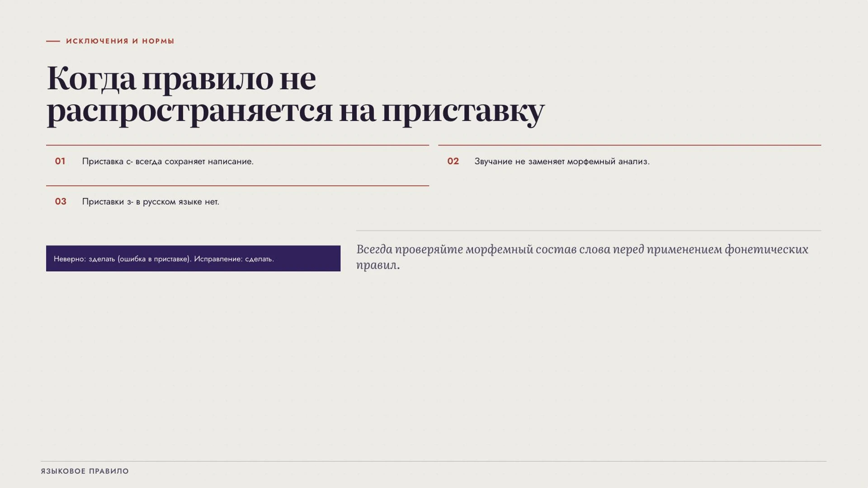
Task: Click the section label "ИСКЛЮЧЕНИЯ И НОРМЫ"
Action: point(120,41)
